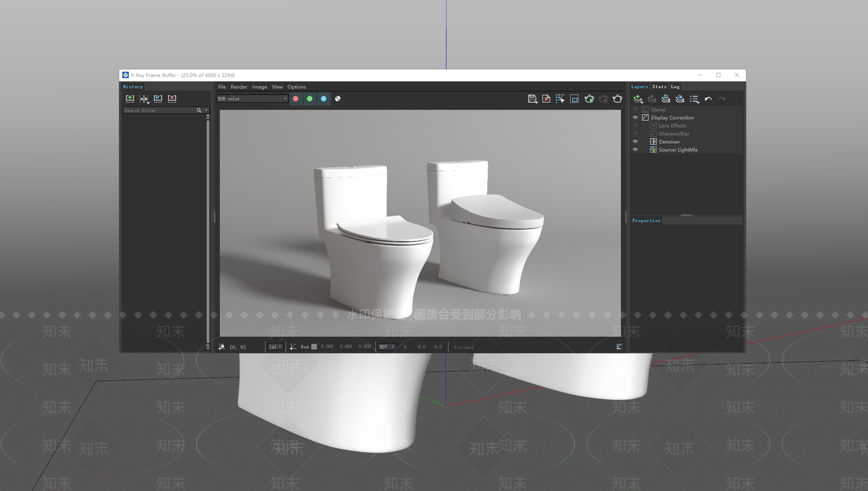
Task: Select the region render icon
Action: [x=575, y=99]
